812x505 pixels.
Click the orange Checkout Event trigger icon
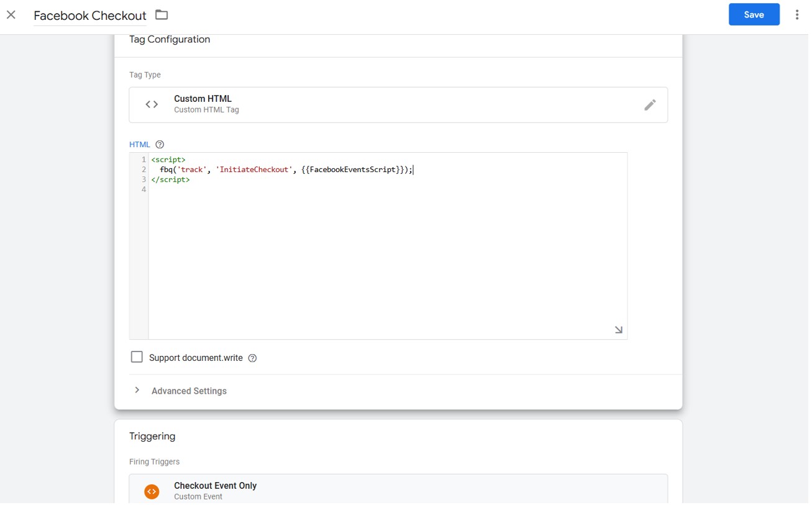152,491
